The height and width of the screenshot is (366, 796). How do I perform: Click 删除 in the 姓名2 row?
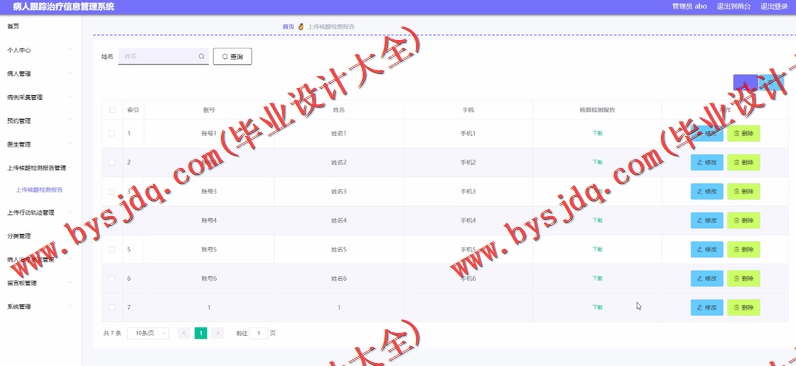[744, 162]
